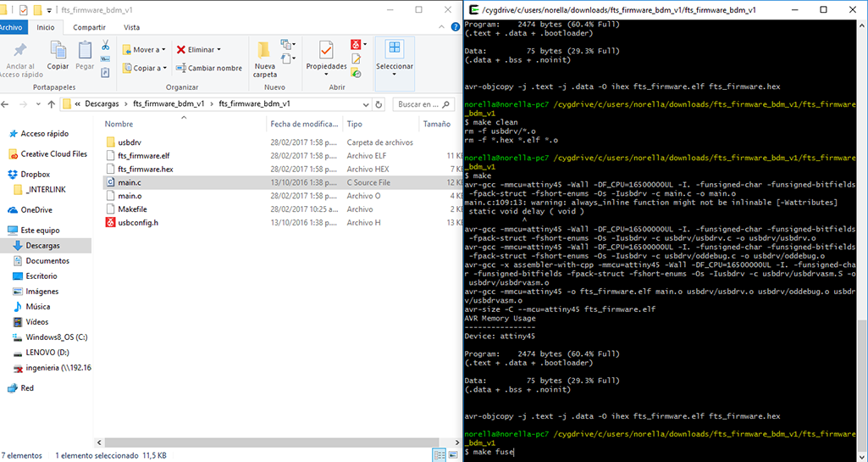
Task: Open the Mover a dropdown
Action: pyautogui.click(x=144, y=49)
